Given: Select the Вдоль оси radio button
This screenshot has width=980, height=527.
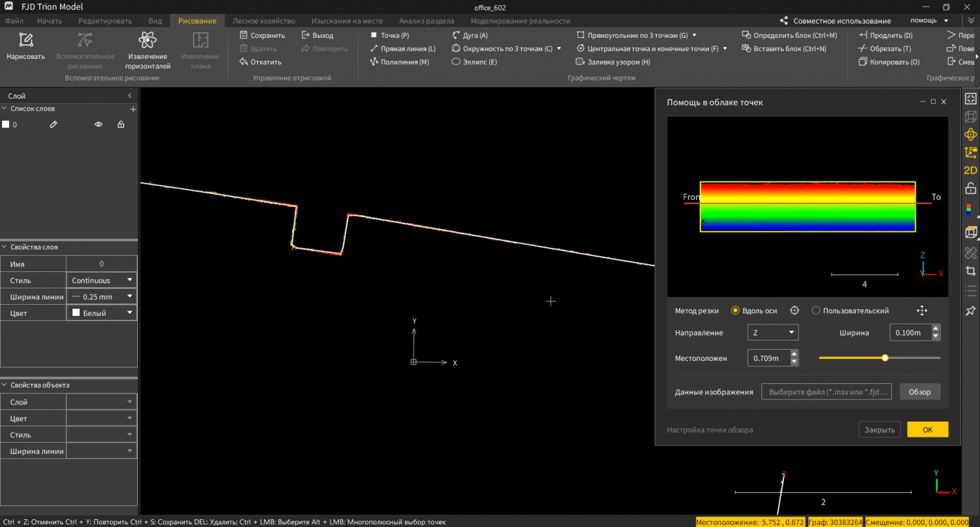Looking at the screenshot, I should point(735,311).
